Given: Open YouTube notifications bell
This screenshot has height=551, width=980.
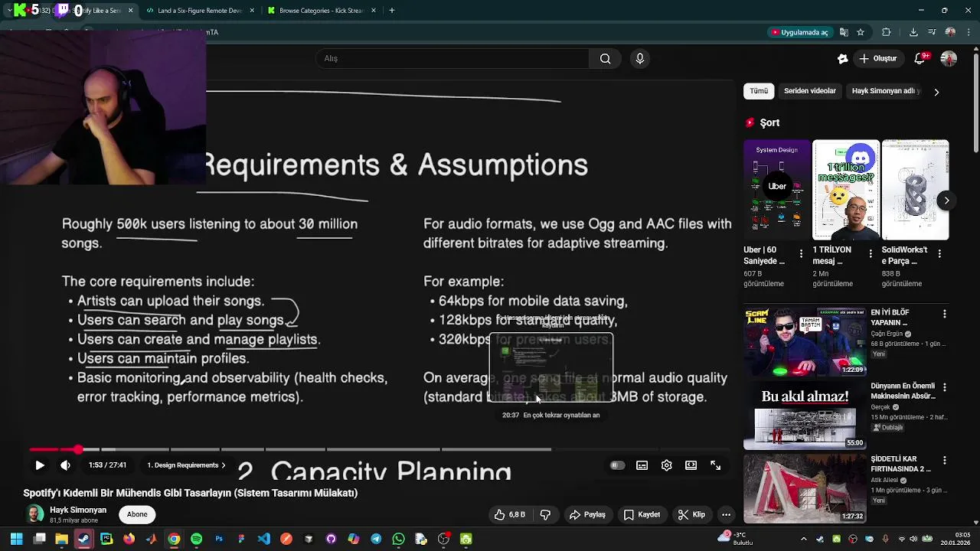Looking at the screenshot, I should click(922, 58).
